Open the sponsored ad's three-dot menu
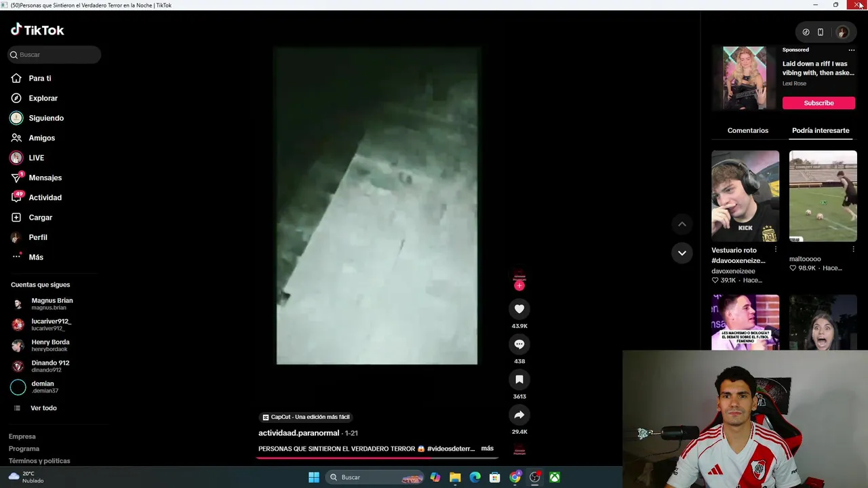Screen dimensions: 868x488 tap(852, 50)
